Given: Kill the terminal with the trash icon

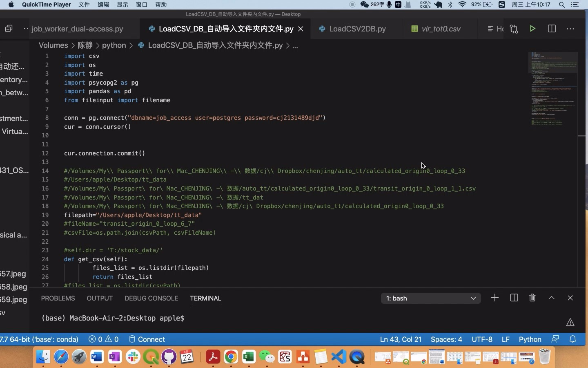Looking at the screenshot, I should coord(532,298).
